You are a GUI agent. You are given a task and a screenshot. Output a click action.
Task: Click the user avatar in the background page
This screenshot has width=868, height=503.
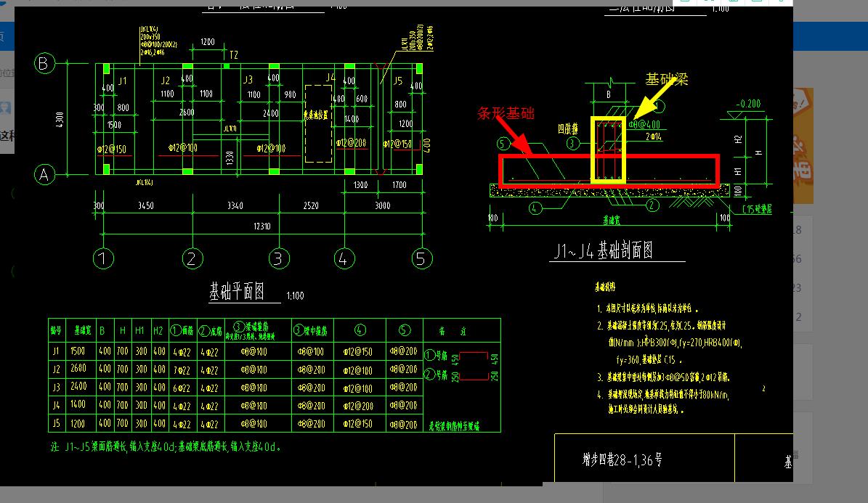click(x=5, y=107)
